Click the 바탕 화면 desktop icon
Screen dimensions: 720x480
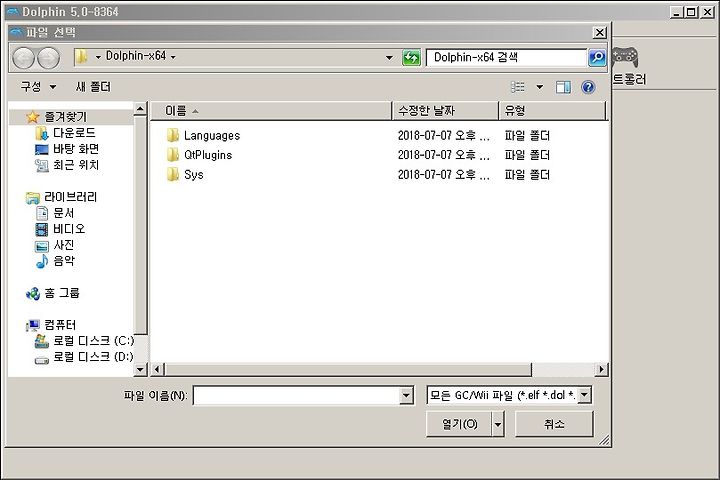tap(41, 149)
